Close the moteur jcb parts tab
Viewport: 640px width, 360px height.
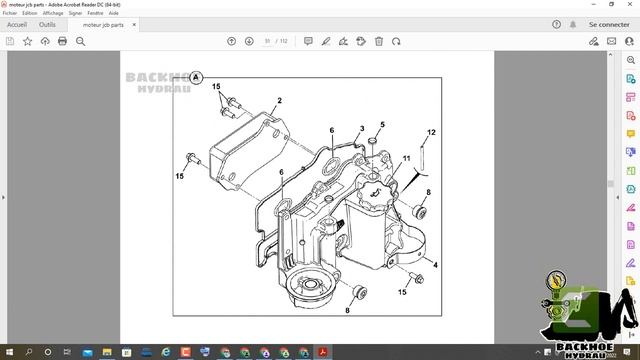134,25
